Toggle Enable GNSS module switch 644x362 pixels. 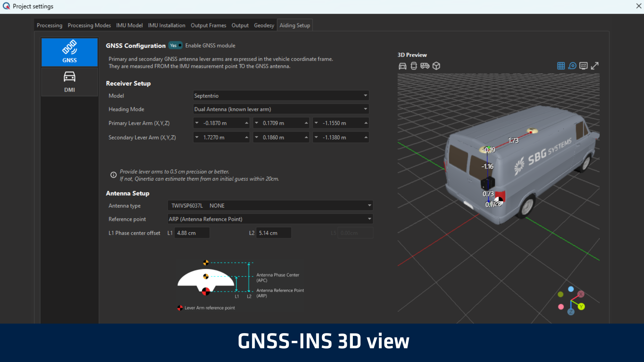(176, 46)
